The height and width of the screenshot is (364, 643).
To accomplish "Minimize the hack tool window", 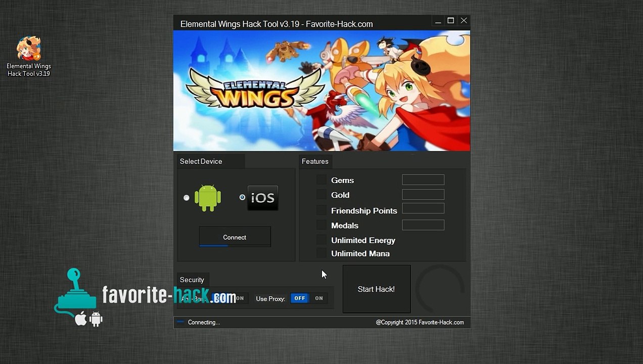I will (438, 21).
